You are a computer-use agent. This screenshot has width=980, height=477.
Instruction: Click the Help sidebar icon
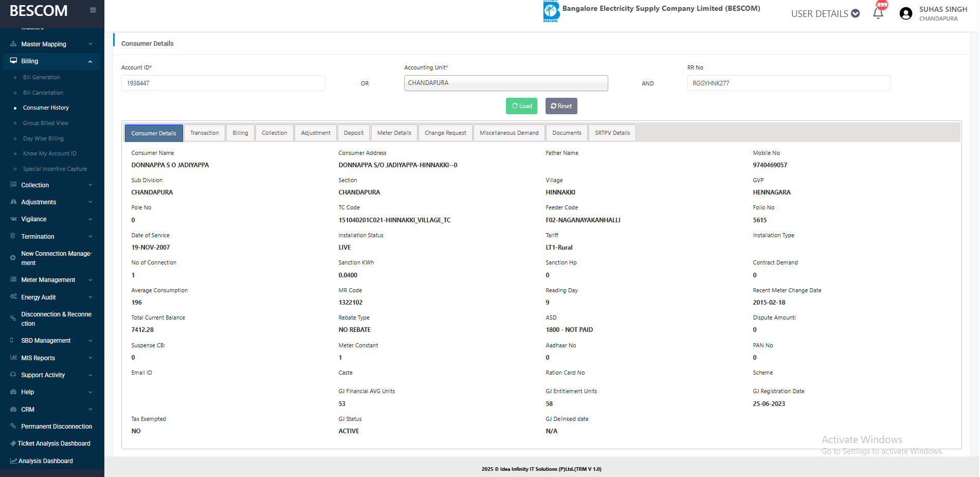(x=13, y=392)
